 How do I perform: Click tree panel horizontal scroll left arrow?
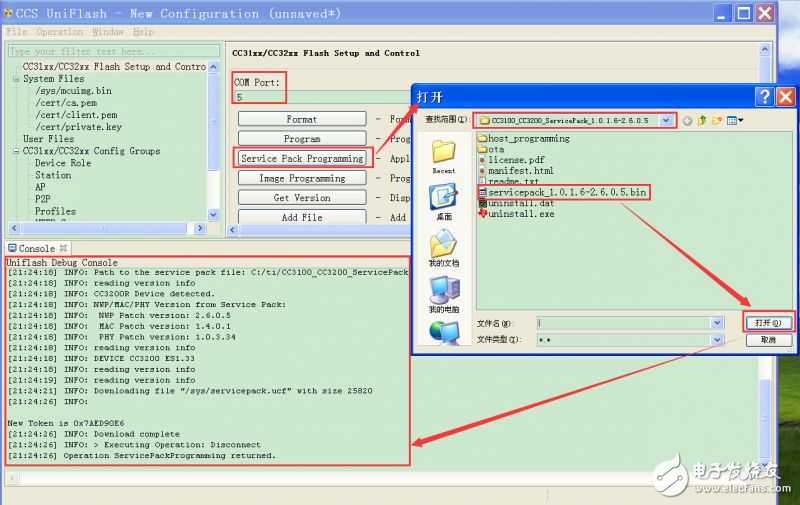point(14,228)
